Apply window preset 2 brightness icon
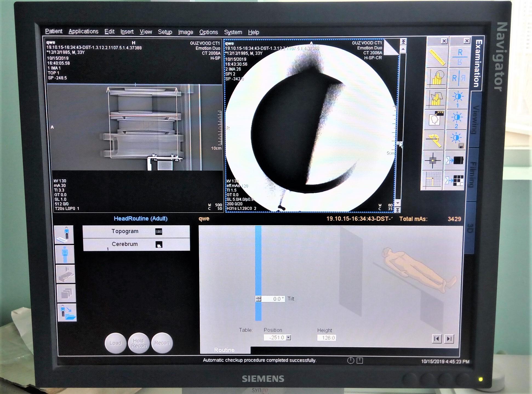532x394 pixels. pyautogui.click(x=457, y=119)
